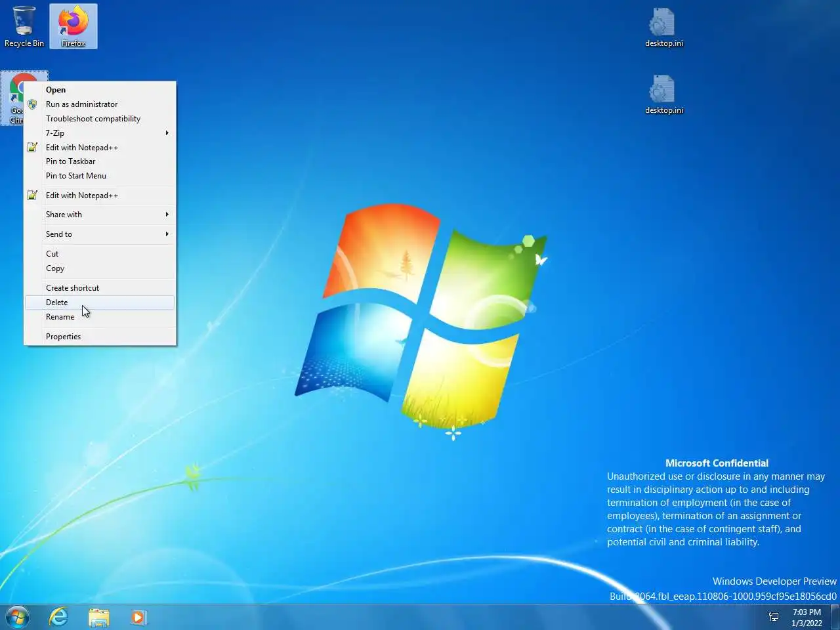Select Create shortcut
Screen dimensions: 840x630
tap(100, 288)
